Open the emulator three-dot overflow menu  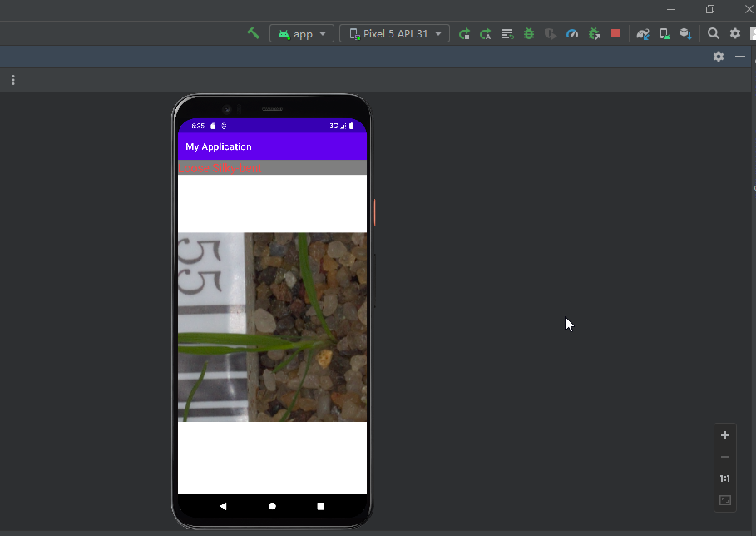[13, 80]
